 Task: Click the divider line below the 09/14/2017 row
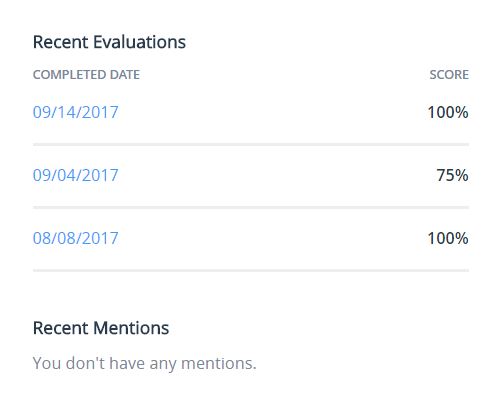(x=251, y=144)
